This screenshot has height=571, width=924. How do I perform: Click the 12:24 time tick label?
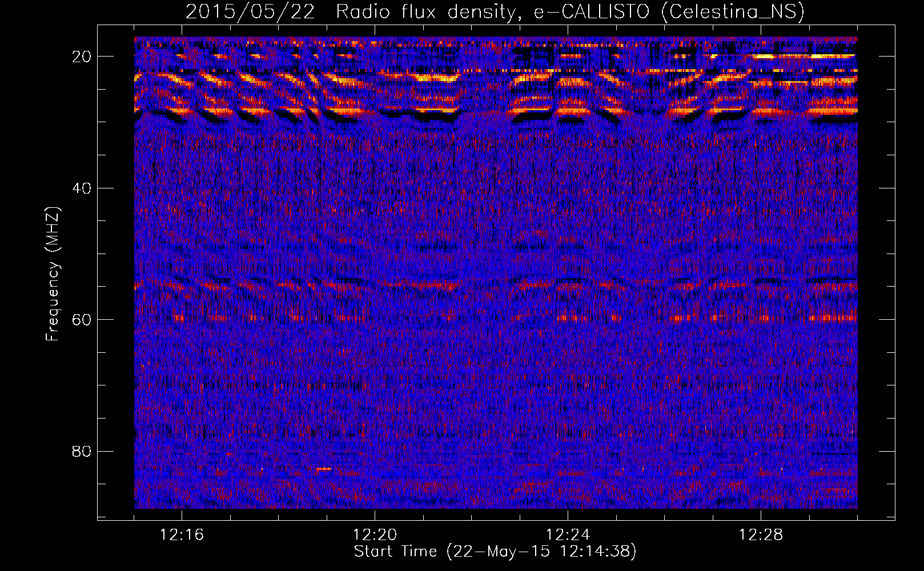point(568,535)
